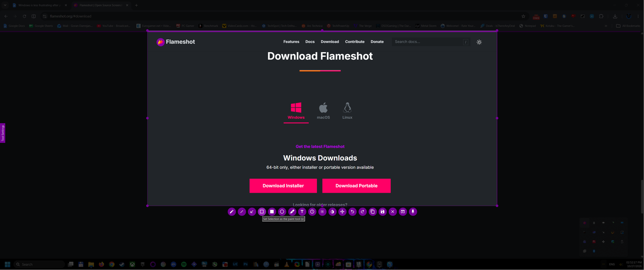
Task: Open the capture in another application
Action: [403, 212]
